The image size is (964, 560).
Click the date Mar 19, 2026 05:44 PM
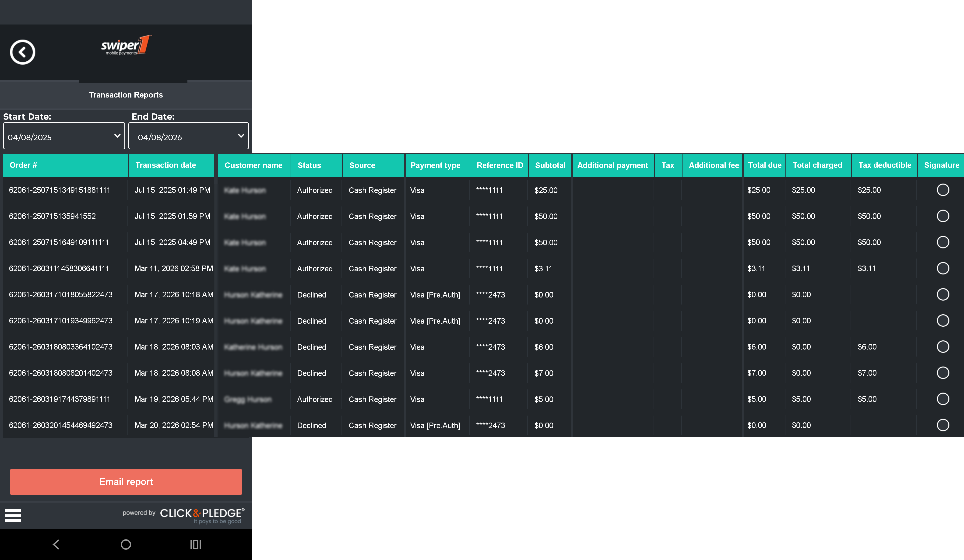[174, 399]
